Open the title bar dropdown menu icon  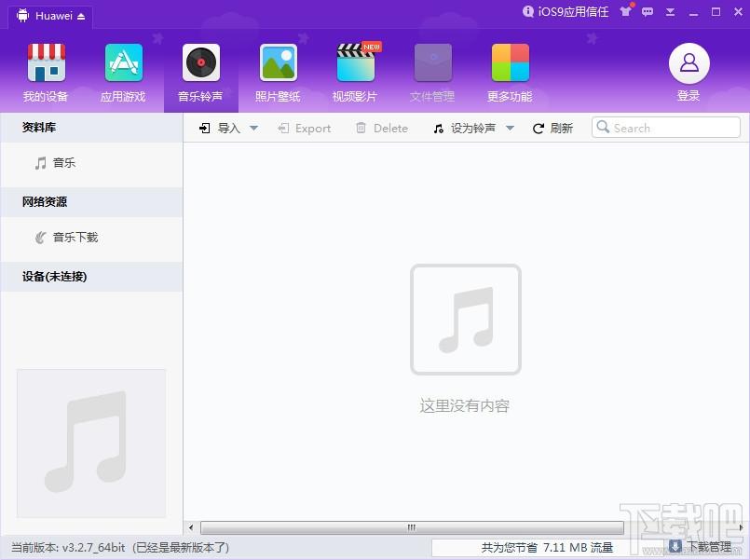click(x=670, y=12)
